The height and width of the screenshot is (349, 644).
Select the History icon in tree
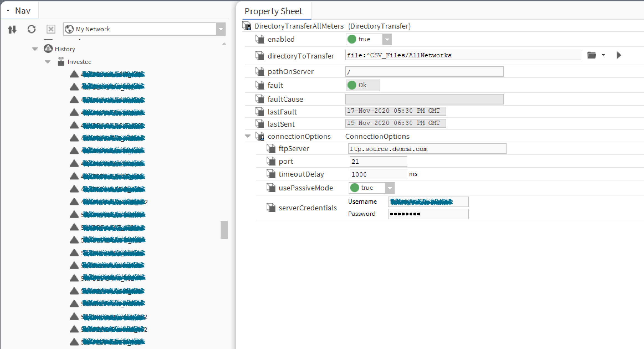[48, 49]
